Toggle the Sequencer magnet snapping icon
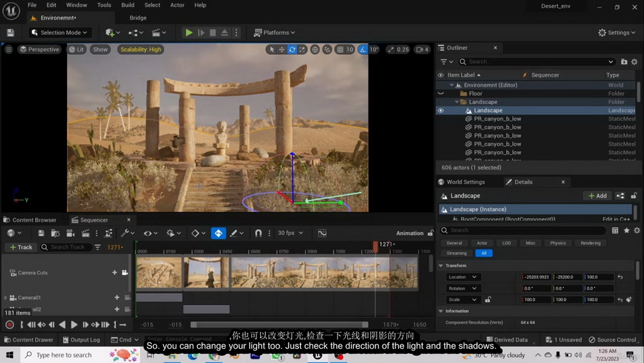 pyautogui.click(x=258, y=233)
